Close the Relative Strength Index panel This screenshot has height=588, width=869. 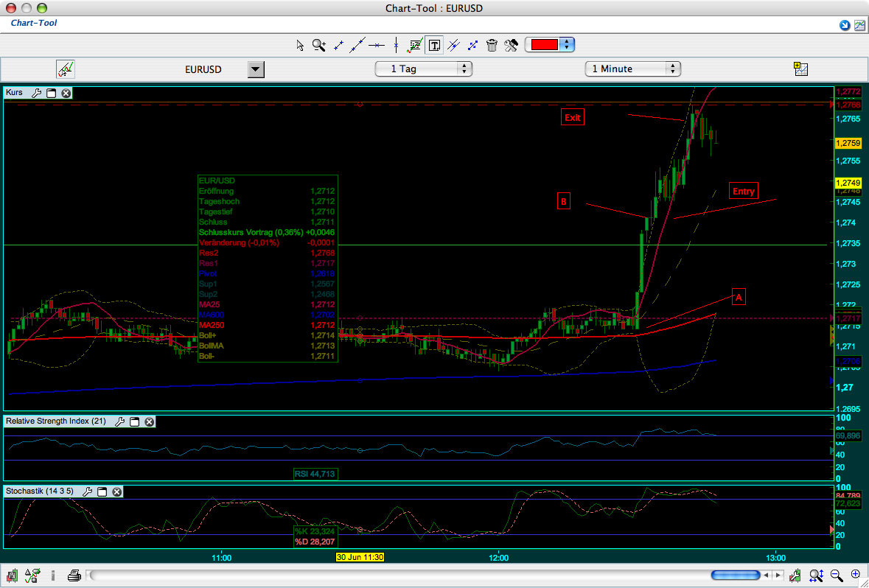[x=149, y=421]
